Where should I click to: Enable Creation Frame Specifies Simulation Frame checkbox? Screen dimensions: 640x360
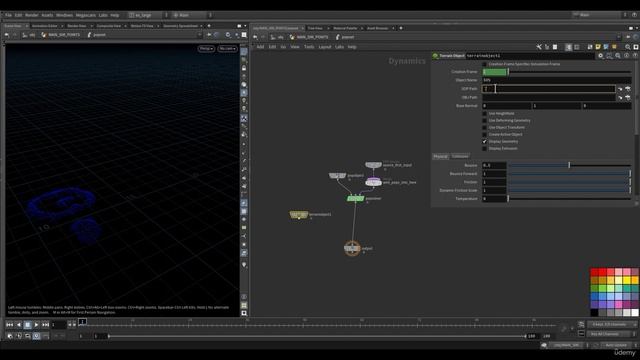click(x=484, y=64)
